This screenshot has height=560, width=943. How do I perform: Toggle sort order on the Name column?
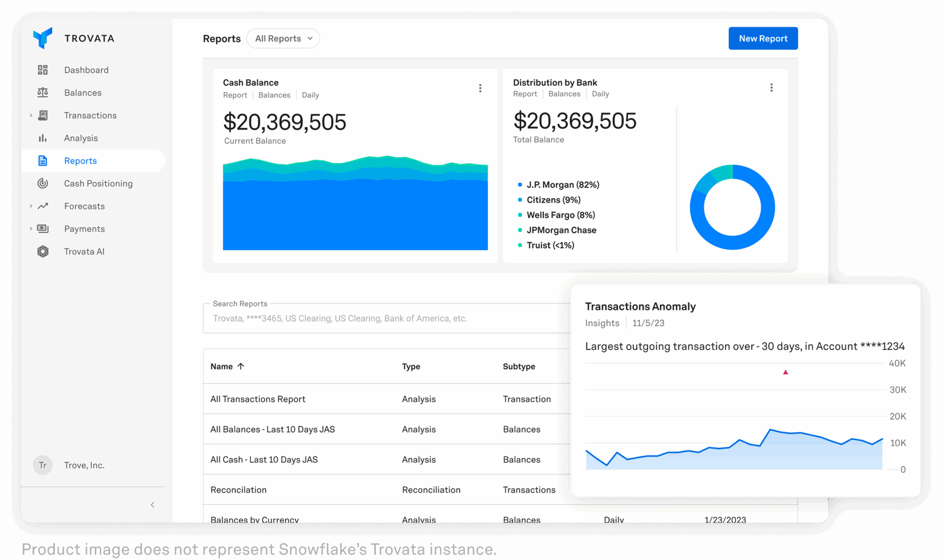(x=240, y=366)
